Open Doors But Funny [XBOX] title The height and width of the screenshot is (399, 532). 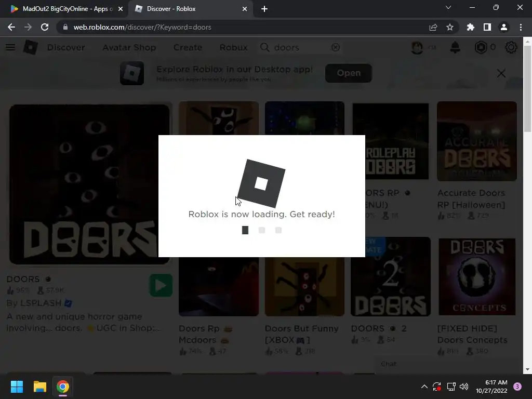pos(302,334)
